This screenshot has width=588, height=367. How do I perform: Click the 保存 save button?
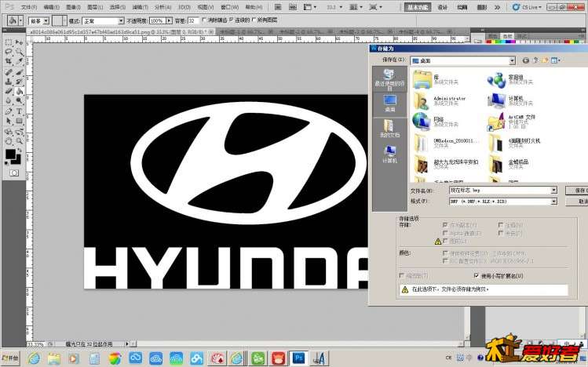[x=577, y=191]
